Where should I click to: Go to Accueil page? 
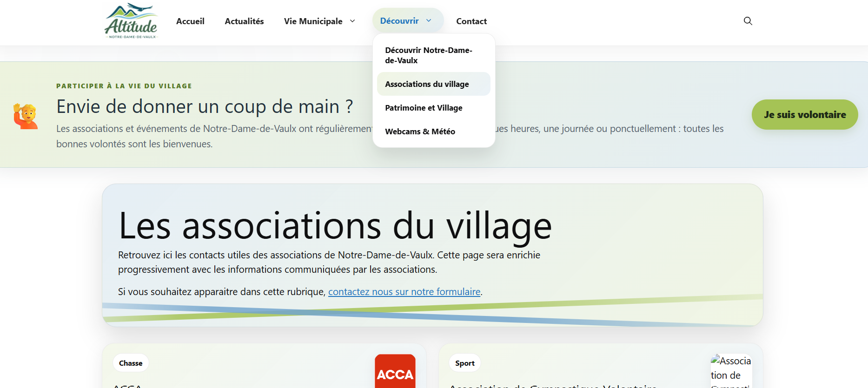pos(190,21)
